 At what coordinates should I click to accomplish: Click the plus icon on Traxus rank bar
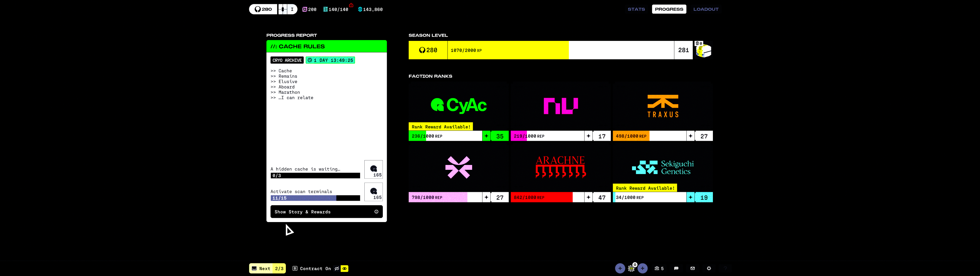point(690,136)
